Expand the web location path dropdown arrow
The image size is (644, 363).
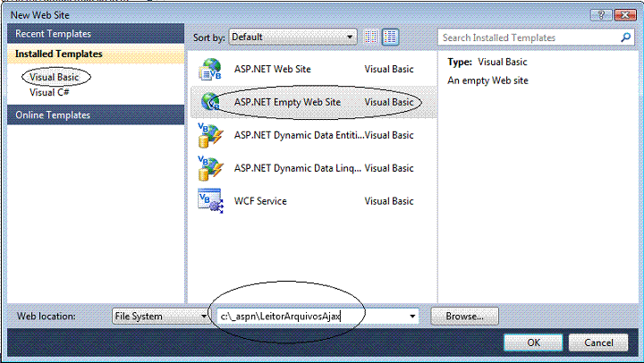point(412,316)
